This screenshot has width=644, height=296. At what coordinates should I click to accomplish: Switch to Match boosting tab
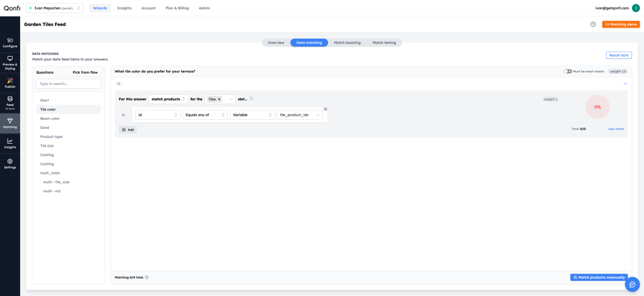(347, 42)
